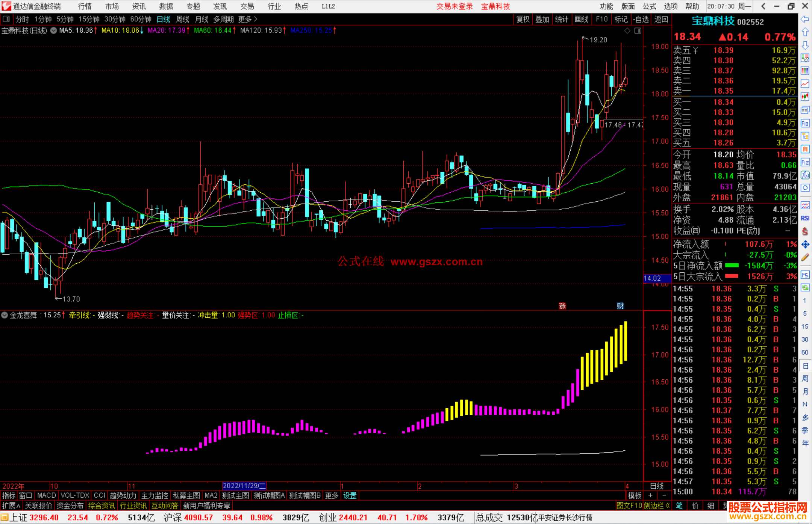Expand the 扩展 panel at bottom left
Screen dimensions: 812x524
[x=11, y=506]
